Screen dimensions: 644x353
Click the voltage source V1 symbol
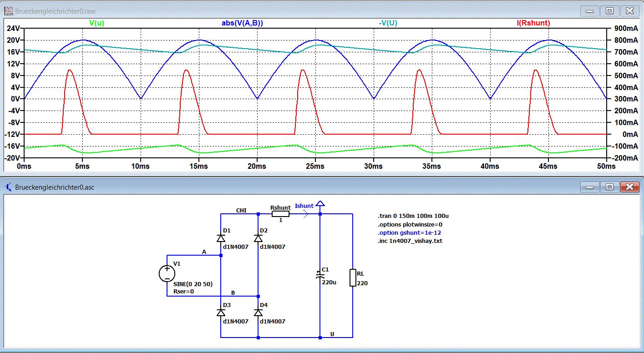[167, 273]
